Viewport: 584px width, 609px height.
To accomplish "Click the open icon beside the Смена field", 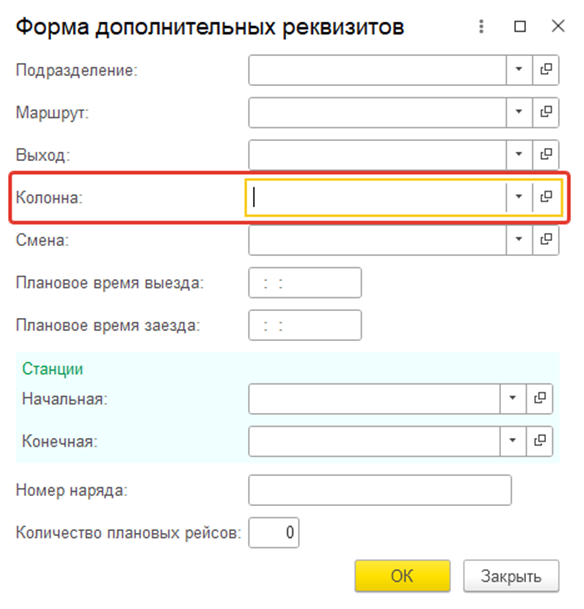I will pyautogui.click(x=546, y=239).
